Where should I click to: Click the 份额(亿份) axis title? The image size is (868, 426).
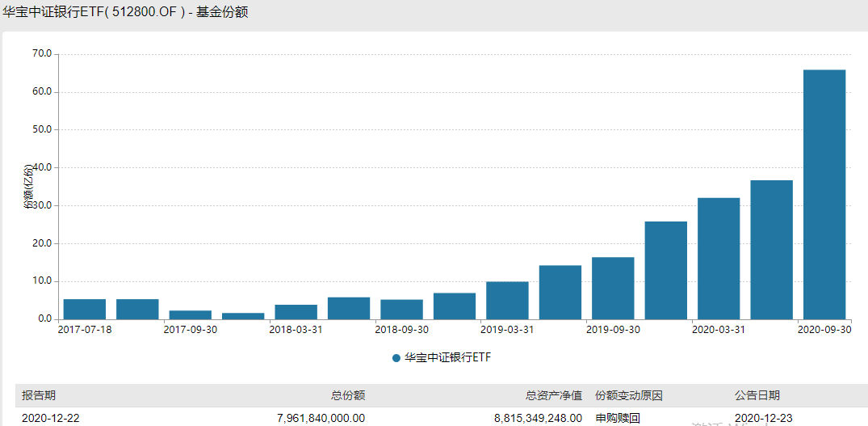pos(27,188)
